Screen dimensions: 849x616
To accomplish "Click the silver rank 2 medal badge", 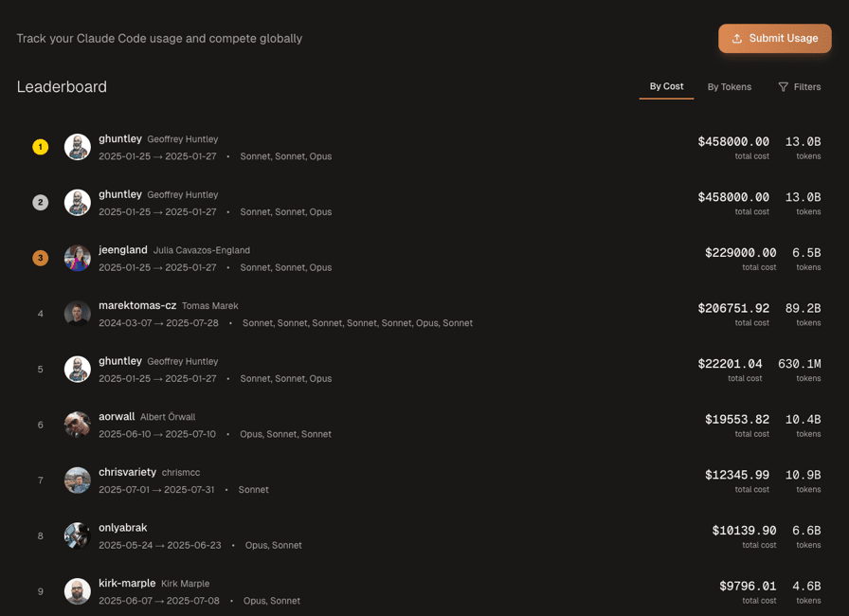I will 40,202.
